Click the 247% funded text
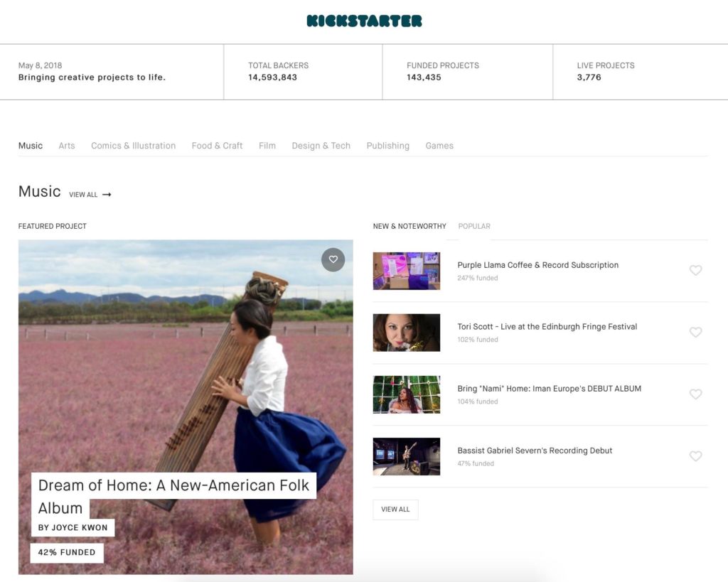Image resolution: width=728 pixels, height=582 pixels. point(477,278)
